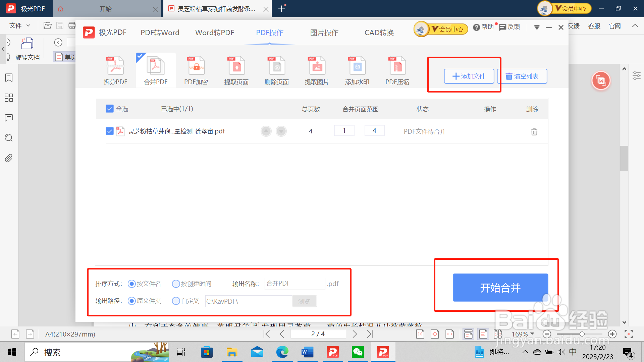Choose 自定义 output path option
The image size is (644, 362).
pos(176,301)
